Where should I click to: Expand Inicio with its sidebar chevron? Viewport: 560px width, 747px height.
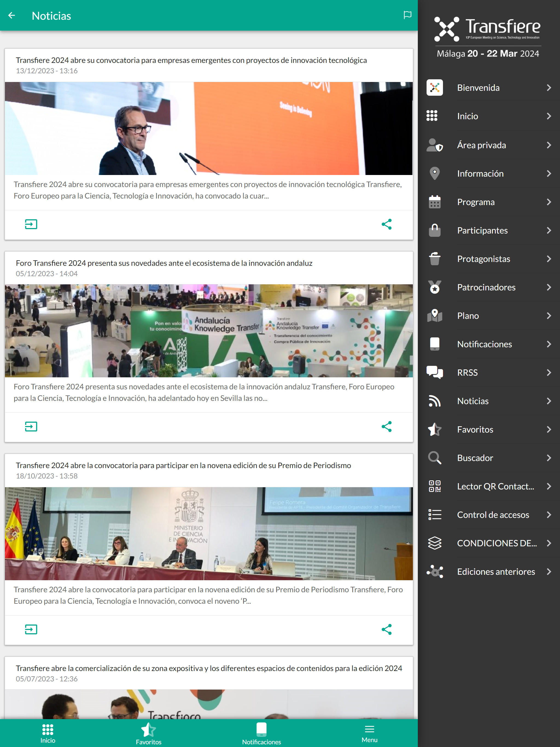click(549, 116)
